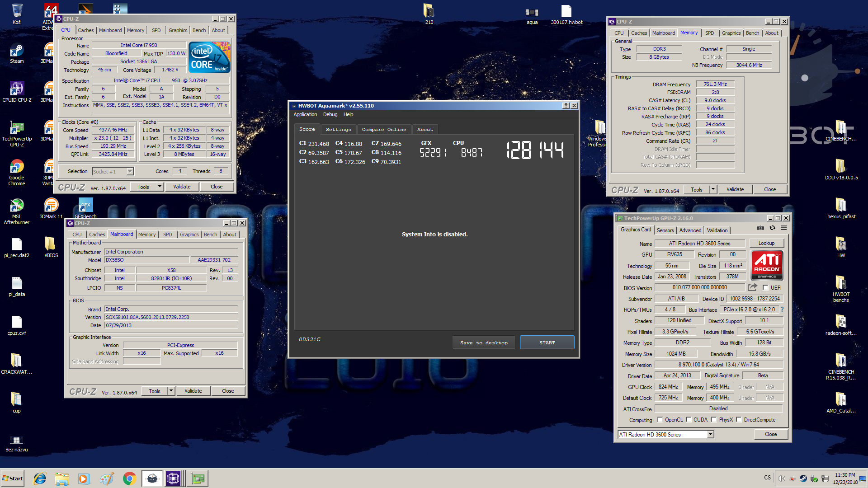
Task: Click the Show desktop button at taskbar end
Action: coord(863,479)
